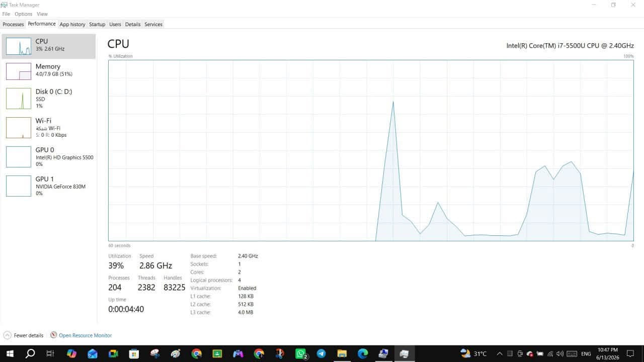
Task: Click the L2 cache value 512 KB
Action: point(246,304)
